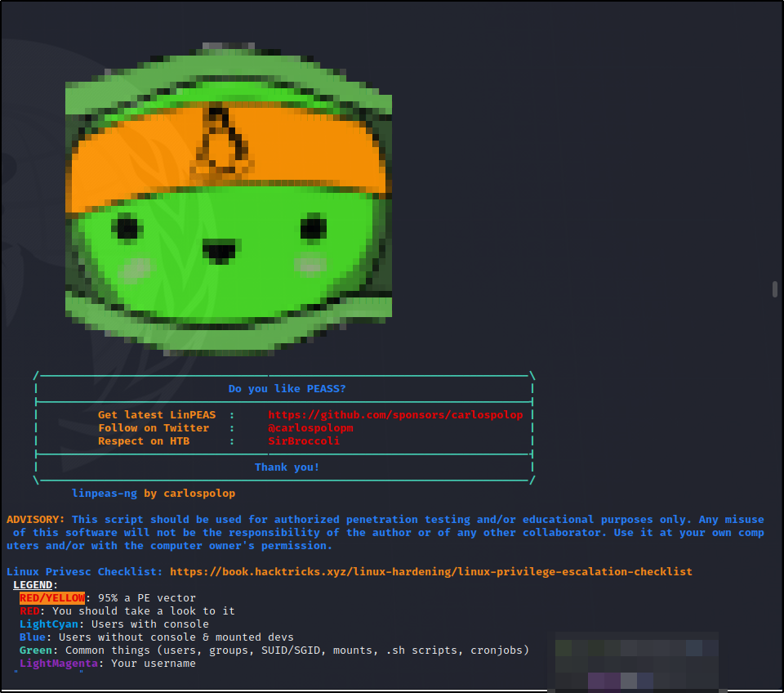The width and height of the screenshot is (784, 693).
Task: Click the "LightMagenta" legend label
Action: tap(59, 663)
